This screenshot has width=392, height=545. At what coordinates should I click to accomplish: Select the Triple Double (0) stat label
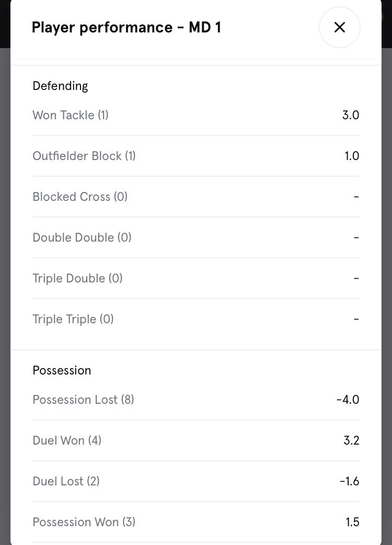tap(77, 278)
